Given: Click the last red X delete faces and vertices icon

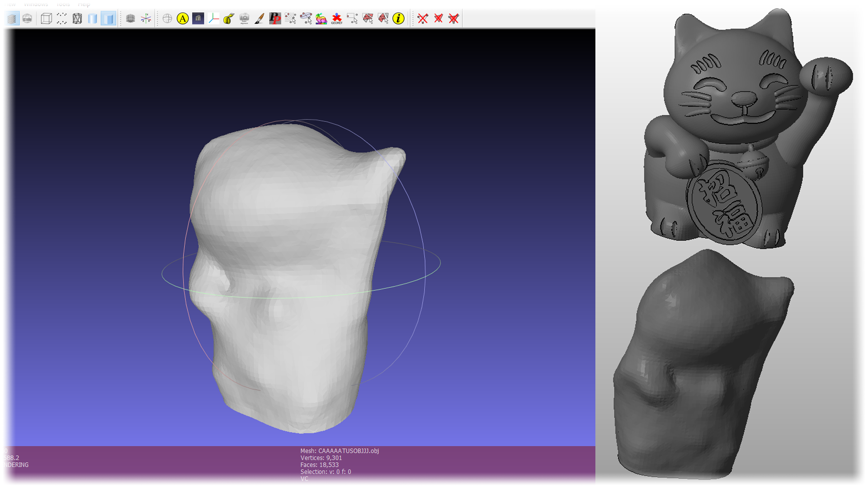Looking at the screenshot, I should 453,19.
